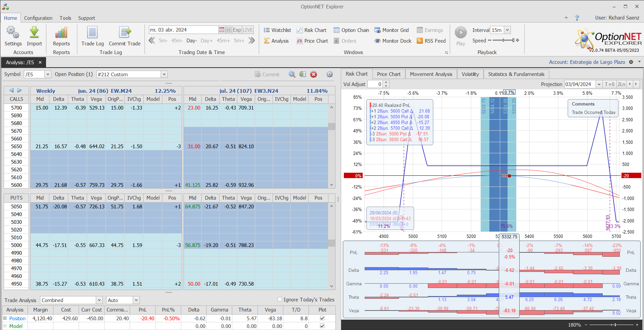Toggle the Exp expiration button
The height and width of the screenshot is (330, 644).
237,30
